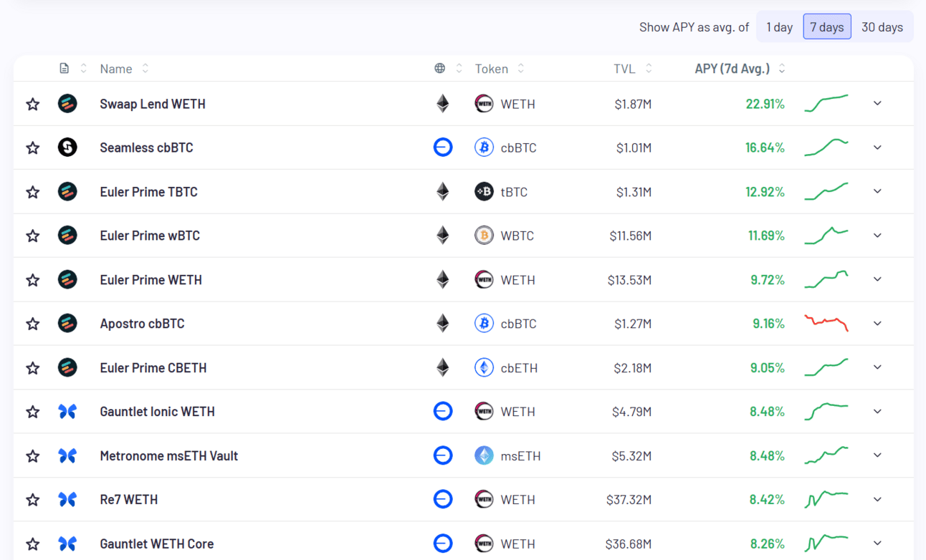926x560 pixels.
Task: Sort the list by TVL
Action: (x=633, y=69)
